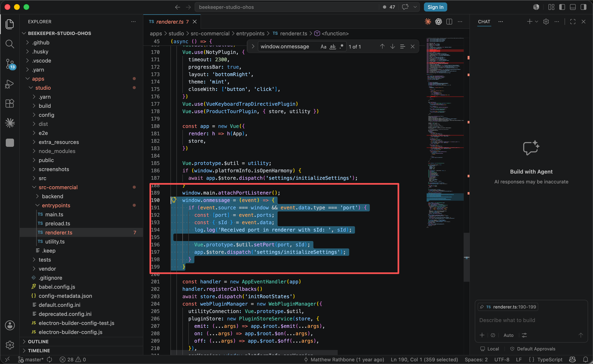Image resolution: width=593 pixels, height=364 pixels.
Task: Start a new chat with the plus icon
Action: pos(529,22)
